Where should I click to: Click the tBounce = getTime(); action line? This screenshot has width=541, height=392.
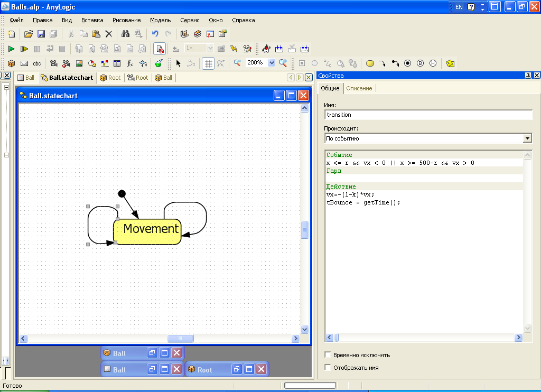363,202
